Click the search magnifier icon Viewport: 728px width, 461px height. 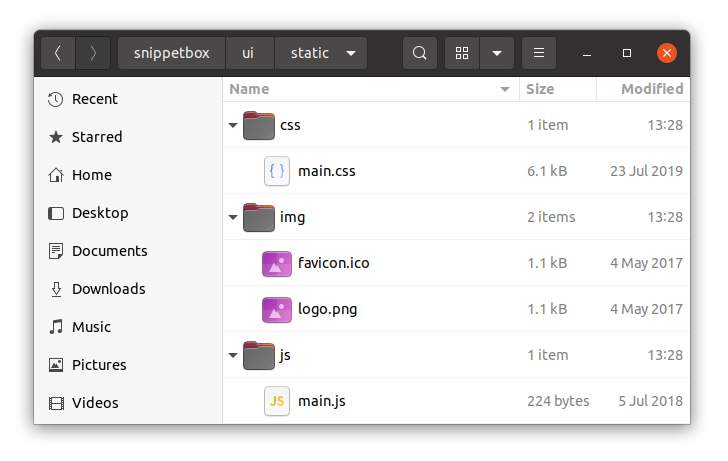pyautogui.click(x=419, y=53)
